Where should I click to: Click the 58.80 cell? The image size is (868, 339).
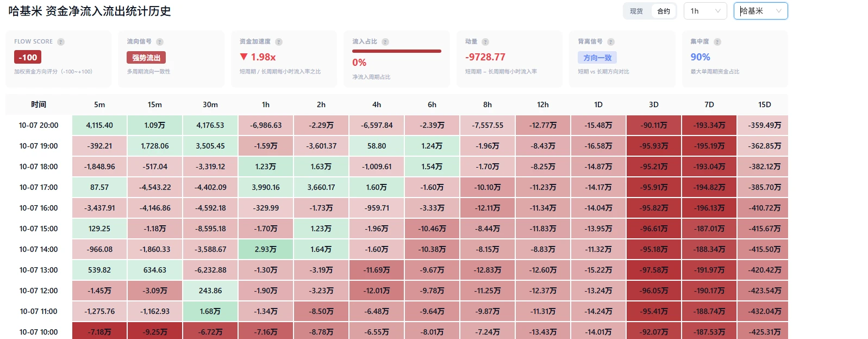377,146
